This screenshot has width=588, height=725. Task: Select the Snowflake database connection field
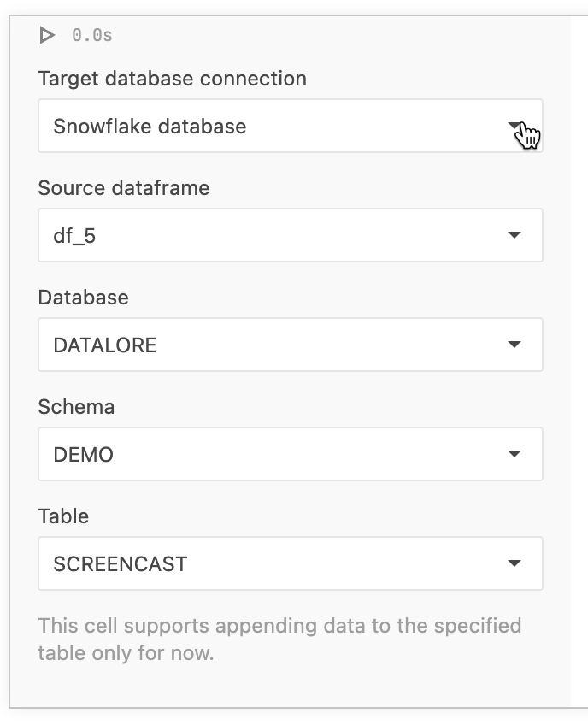tap(291, 126)
